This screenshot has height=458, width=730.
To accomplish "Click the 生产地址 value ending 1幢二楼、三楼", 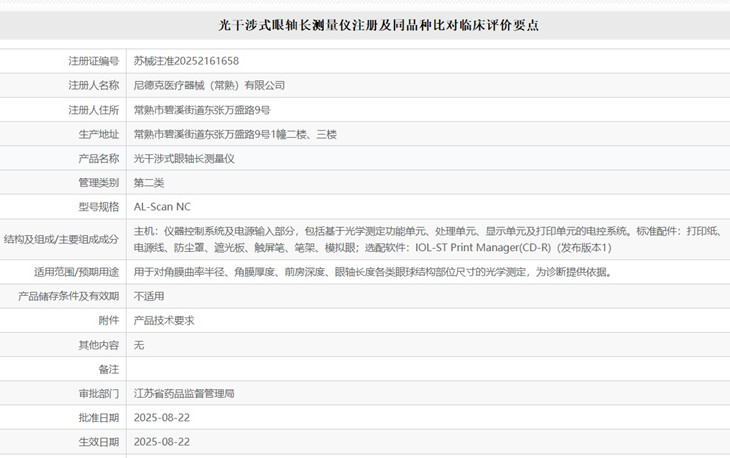I will (x=235, y=134).
